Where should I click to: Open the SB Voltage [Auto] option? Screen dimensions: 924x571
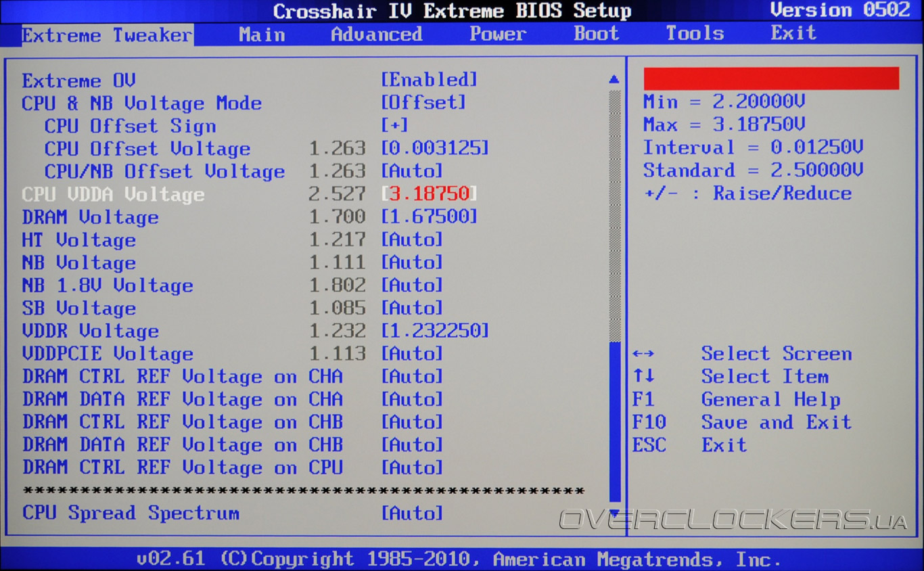(x=412, y=308)
